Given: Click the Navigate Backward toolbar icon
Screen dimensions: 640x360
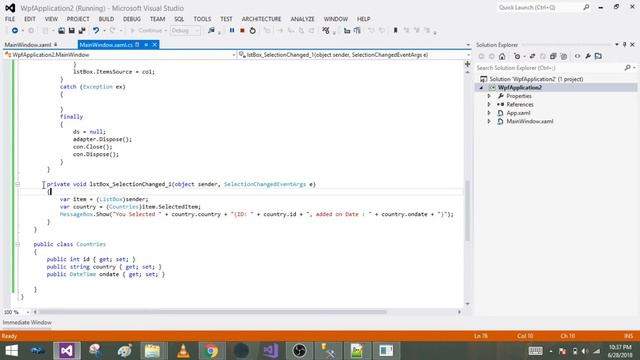Looking at the screenshot, I should [15, 31].
